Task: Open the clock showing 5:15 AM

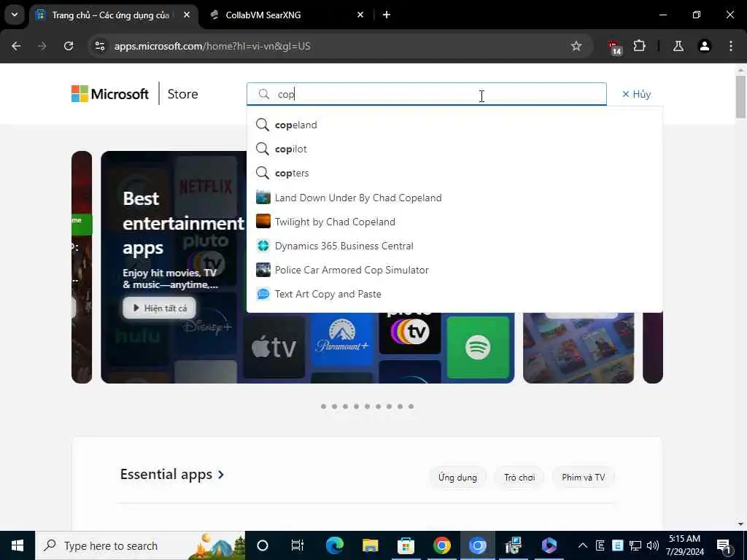Action: (x=684, y=545)
